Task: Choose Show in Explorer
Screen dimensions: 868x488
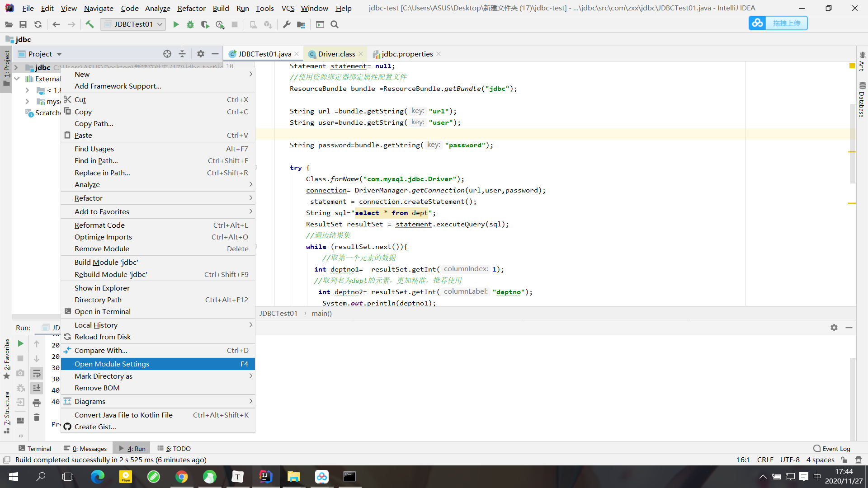Action: pos(158,288)
